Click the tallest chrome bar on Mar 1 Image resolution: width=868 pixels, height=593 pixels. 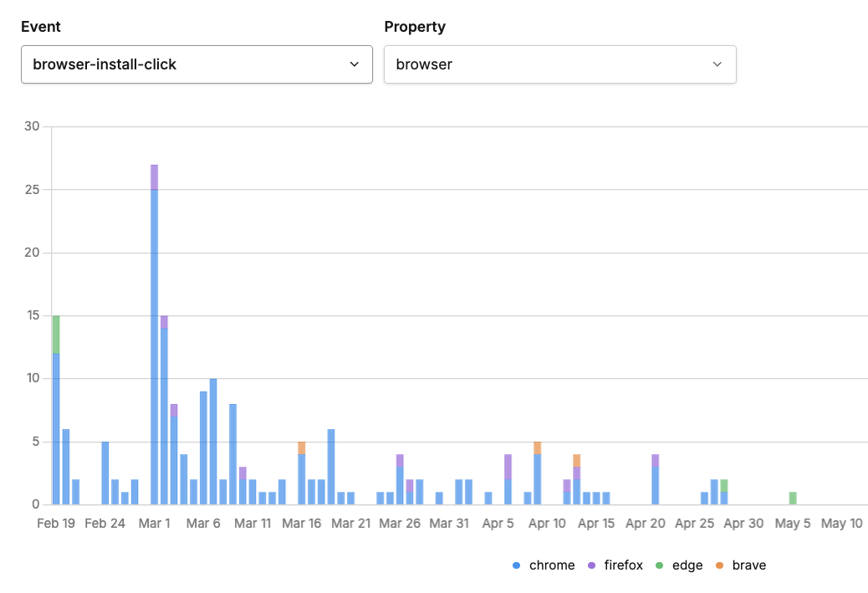pos(155,347)
